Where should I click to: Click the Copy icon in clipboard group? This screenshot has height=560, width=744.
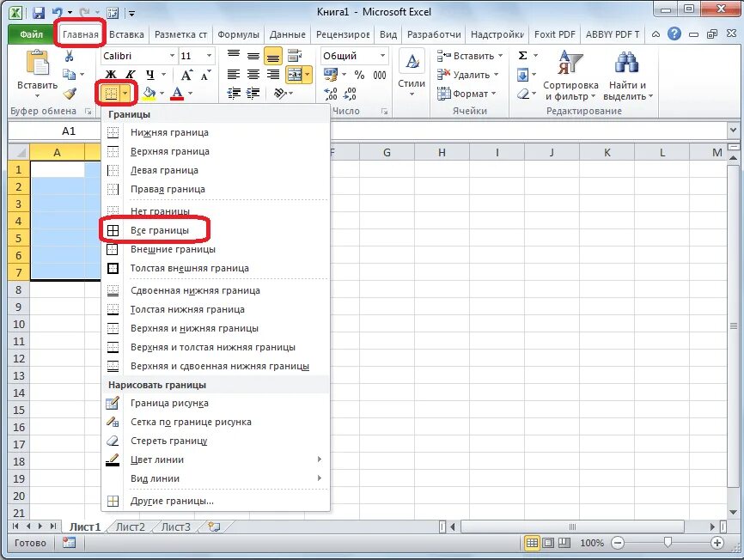(x=70, y=75)
